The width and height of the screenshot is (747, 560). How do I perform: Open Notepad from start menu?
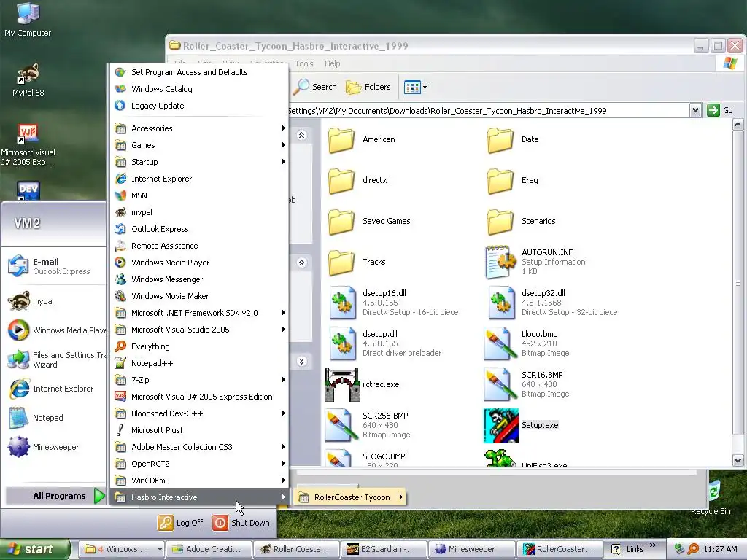(x=53, y=418)
